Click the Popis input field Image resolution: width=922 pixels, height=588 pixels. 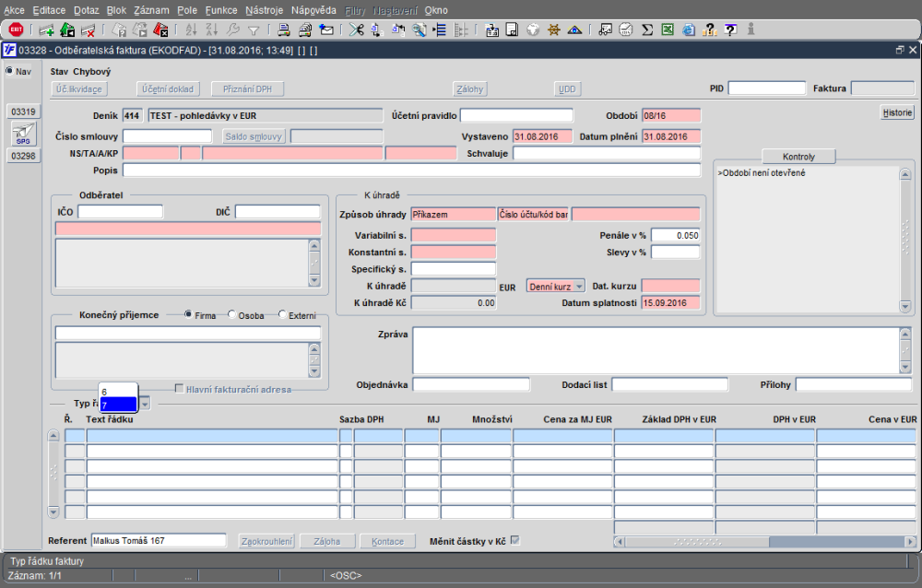pos(411,171)
